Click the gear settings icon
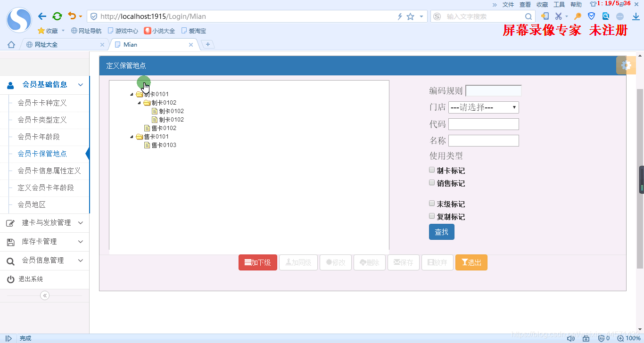The image size is (644, 343). click(626, 65)
